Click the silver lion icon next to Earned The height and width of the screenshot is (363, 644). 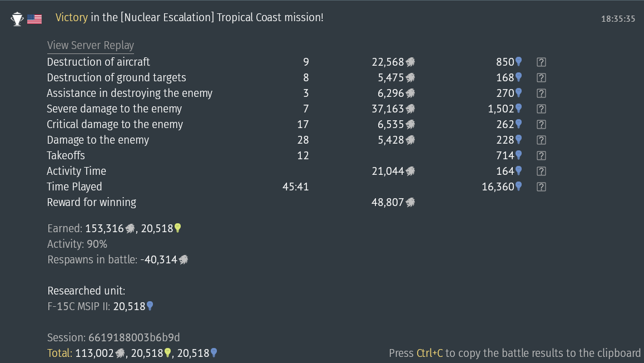[130, 228]
